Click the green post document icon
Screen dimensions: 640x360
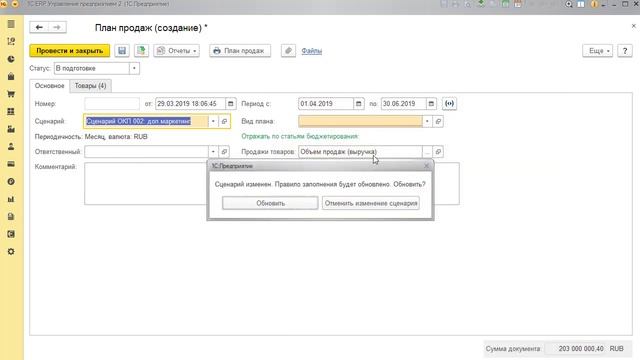[141, 51]
